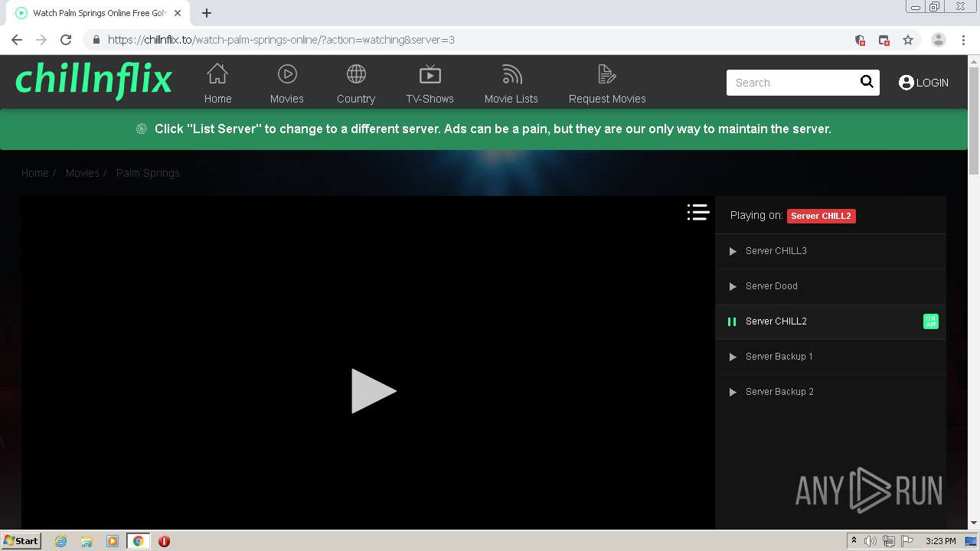Reload the page

click(66, 40)
